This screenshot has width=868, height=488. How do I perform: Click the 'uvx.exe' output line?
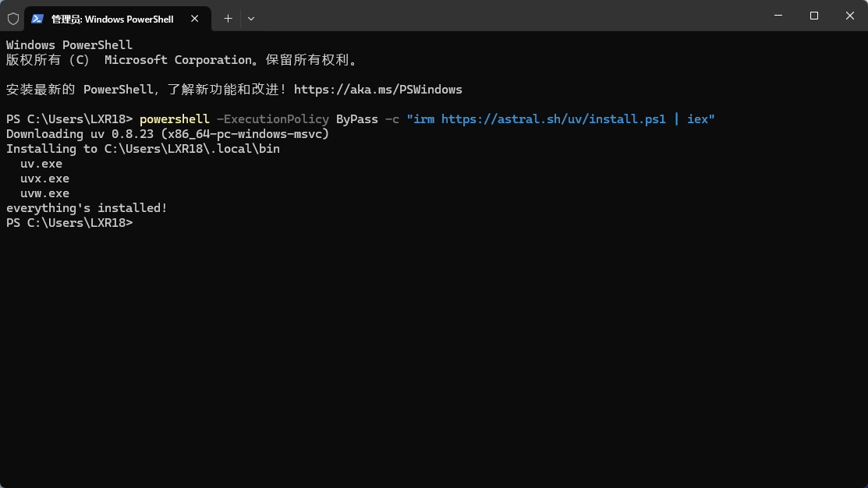pos(44,179)
